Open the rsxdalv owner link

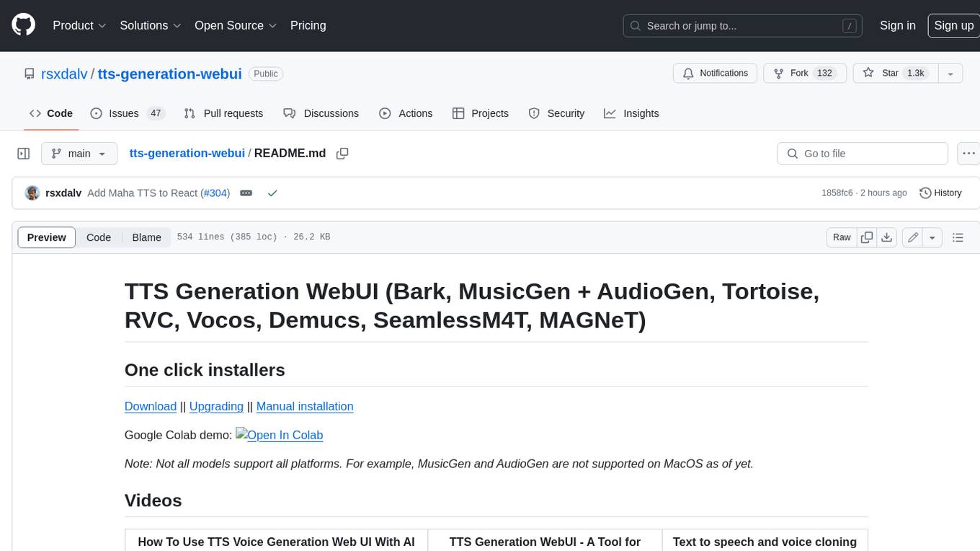[x=64, y=74]
